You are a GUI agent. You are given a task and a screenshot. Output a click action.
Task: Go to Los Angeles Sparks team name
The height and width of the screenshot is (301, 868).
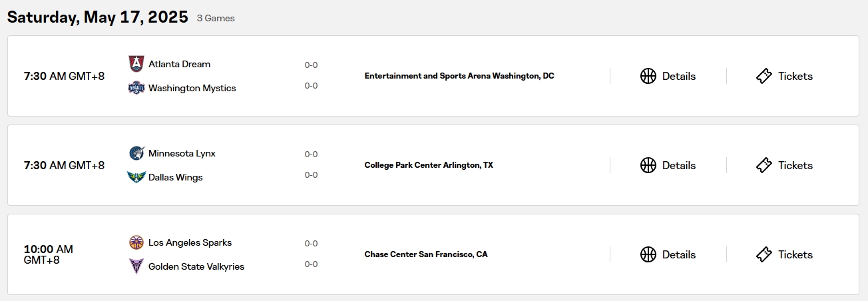[190, 242]
